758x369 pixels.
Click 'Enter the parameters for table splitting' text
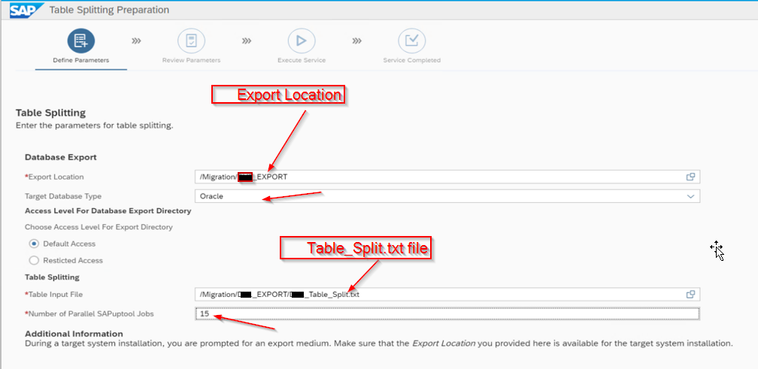click(x=94, y=126)
